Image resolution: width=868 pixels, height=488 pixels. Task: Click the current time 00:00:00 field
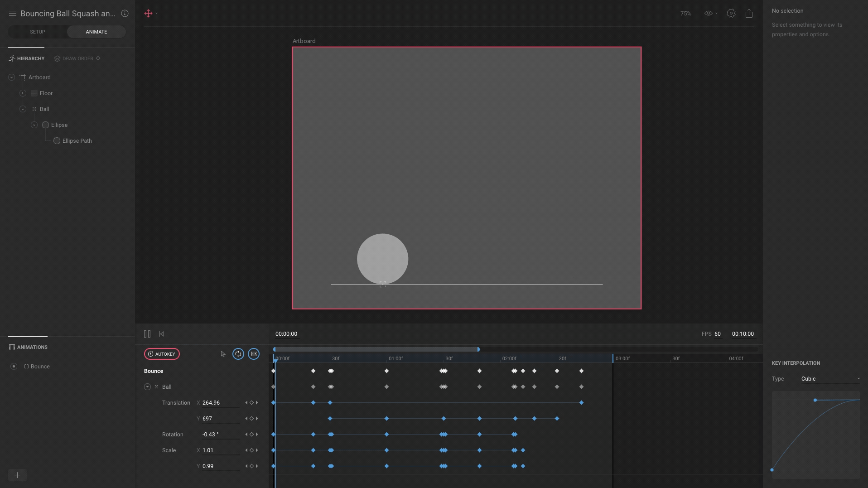[286, 334]
